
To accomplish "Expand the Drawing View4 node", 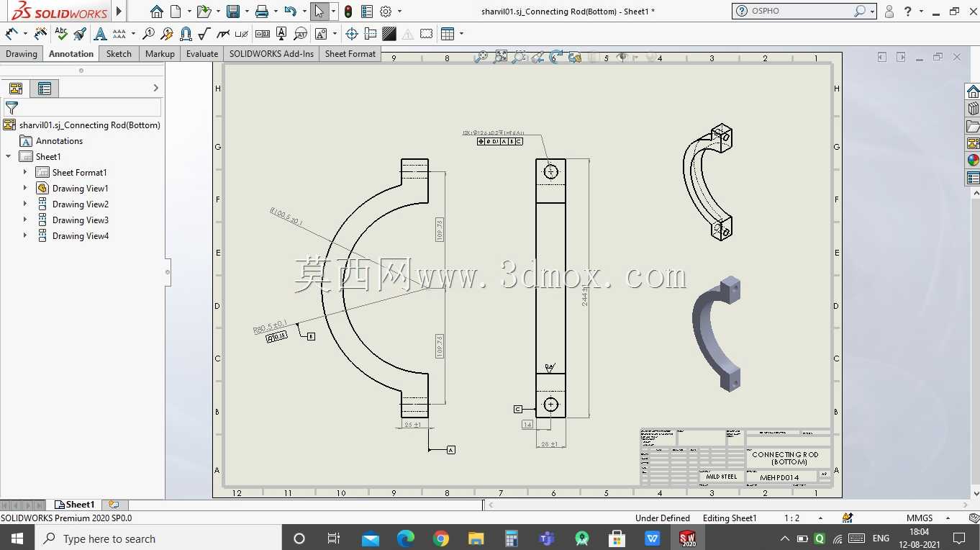I will [x=25, y=235].
